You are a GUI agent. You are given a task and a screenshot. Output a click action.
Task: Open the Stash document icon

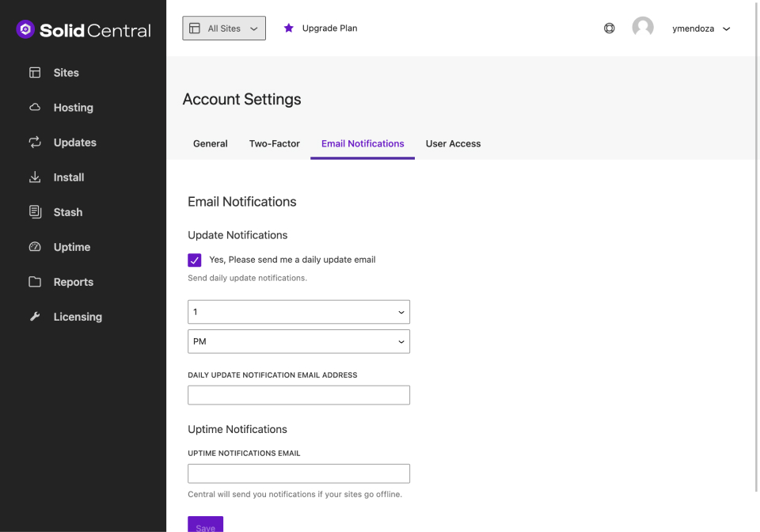point(35,212)
